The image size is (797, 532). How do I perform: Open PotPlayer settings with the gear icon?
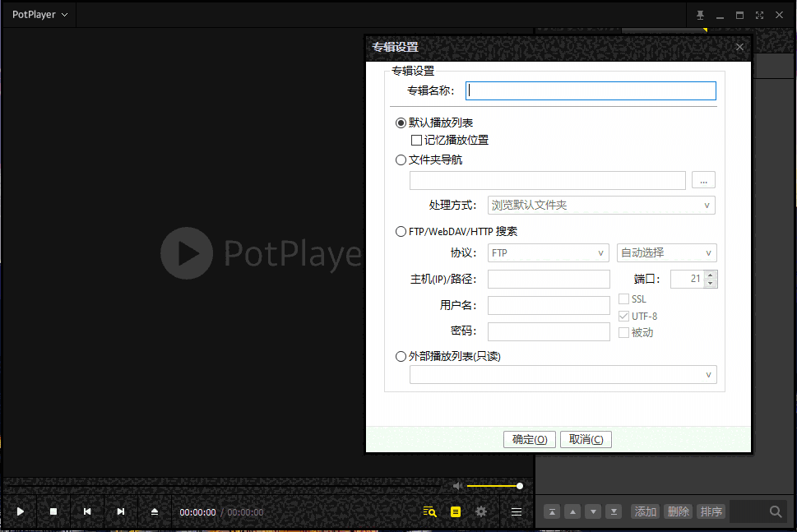(480, 511)
